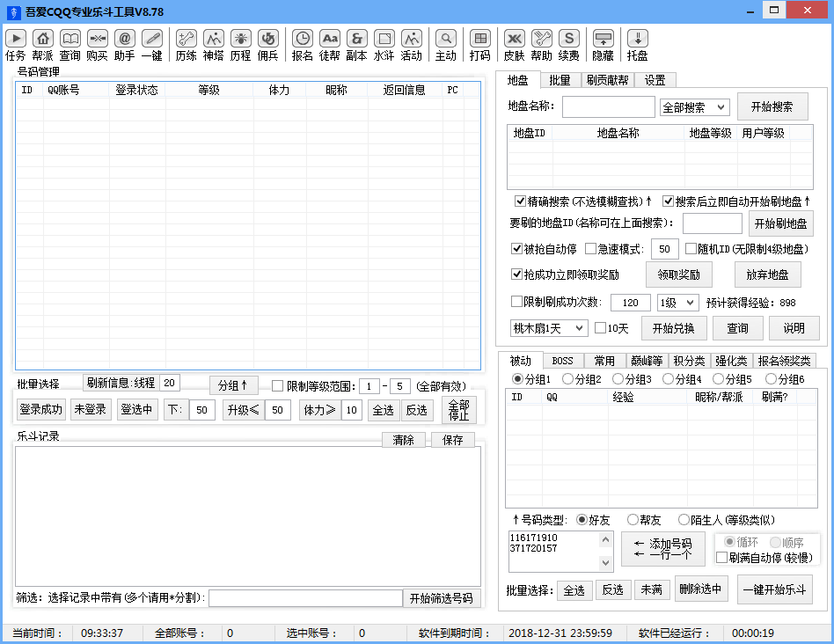Click the 全部停止 button
This screenshot has width=834, height=644.
[x=458, y=410]
